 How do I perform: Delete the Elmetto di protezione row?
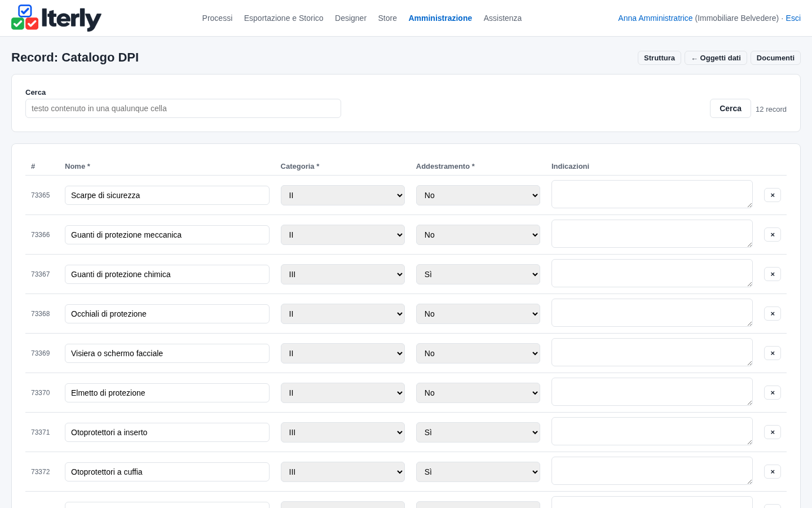(773, 392)
